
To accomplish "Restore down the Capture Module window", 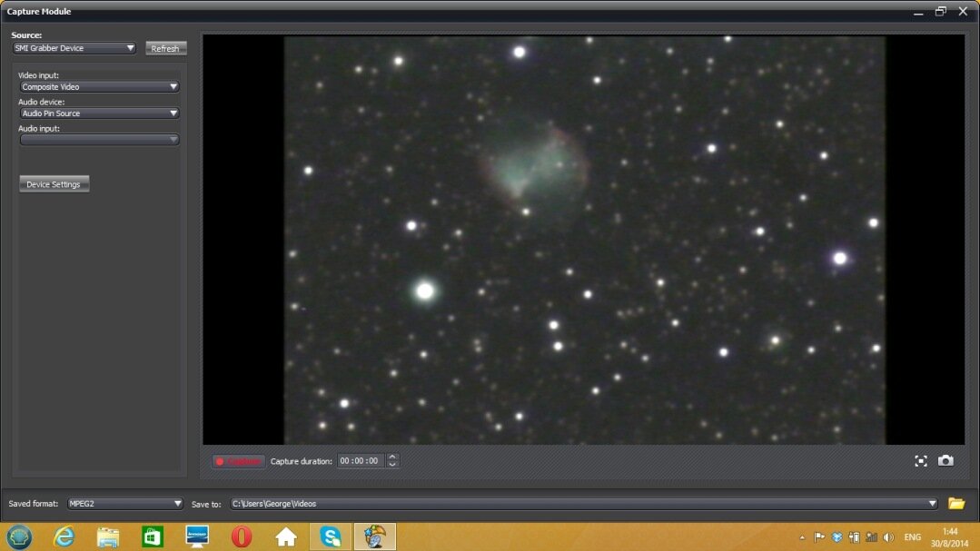I will click(x=941, y=11).
